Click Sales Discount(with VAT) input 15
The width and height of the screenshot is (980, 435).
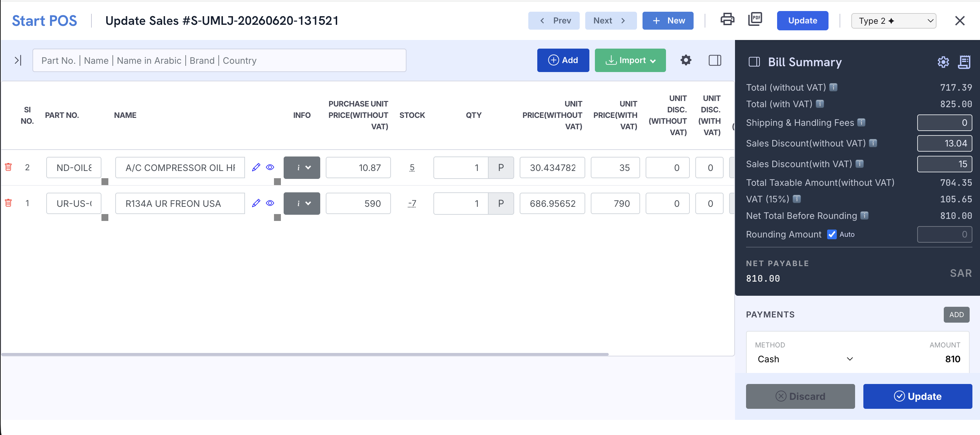tap(944, 164)
